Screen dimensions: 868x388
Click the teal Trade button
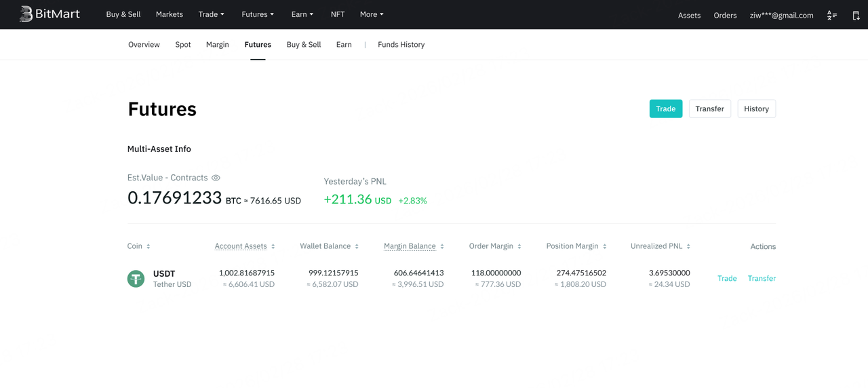[665, 109]
